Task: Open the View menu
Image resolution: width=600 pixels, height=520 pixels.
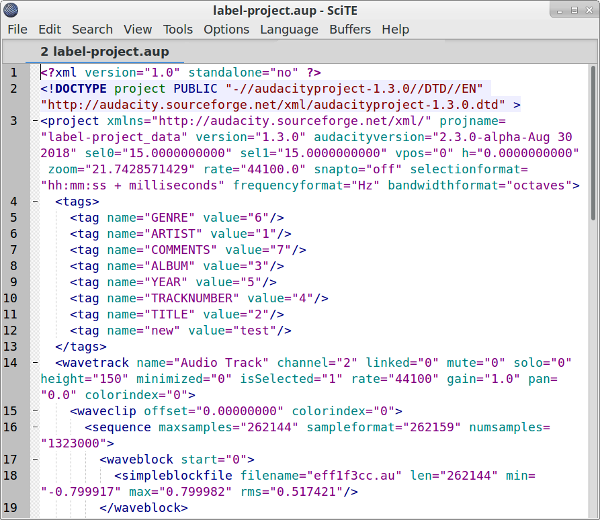Action: [x=137, y=29]
